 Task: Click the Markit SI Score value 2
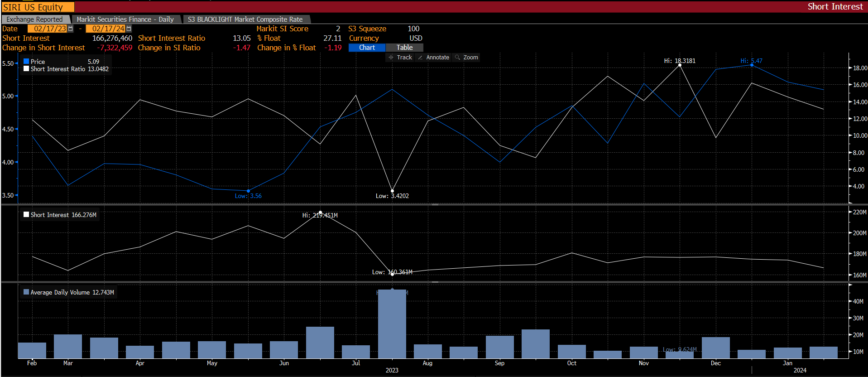(338, 29)
